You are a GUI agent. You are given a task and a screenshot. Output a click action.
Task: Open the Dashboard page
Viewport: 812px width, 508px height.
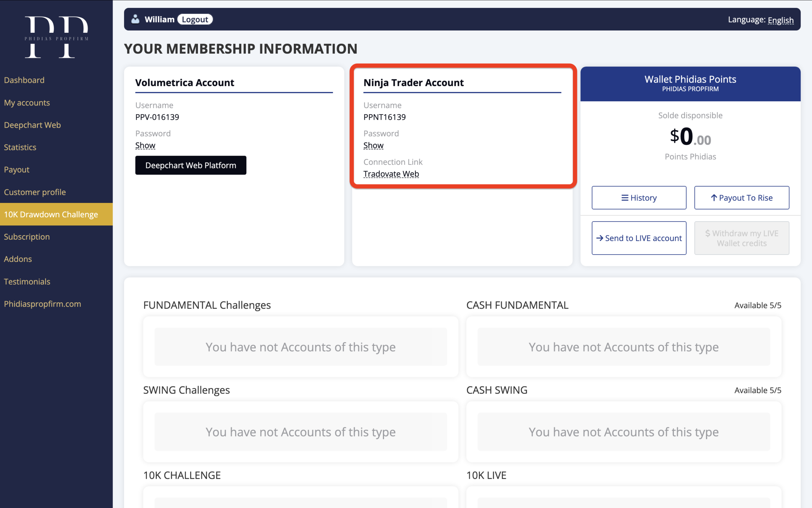(24, 80)
